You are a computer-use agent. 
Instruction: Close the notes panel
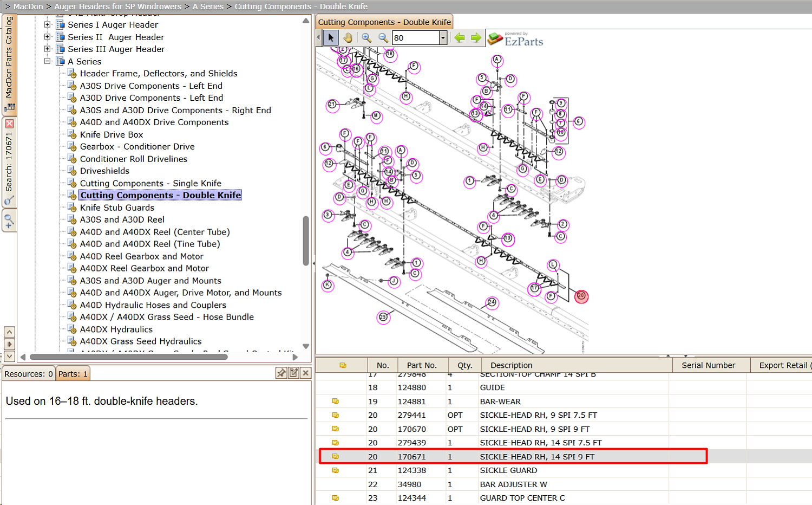(306, 373)
